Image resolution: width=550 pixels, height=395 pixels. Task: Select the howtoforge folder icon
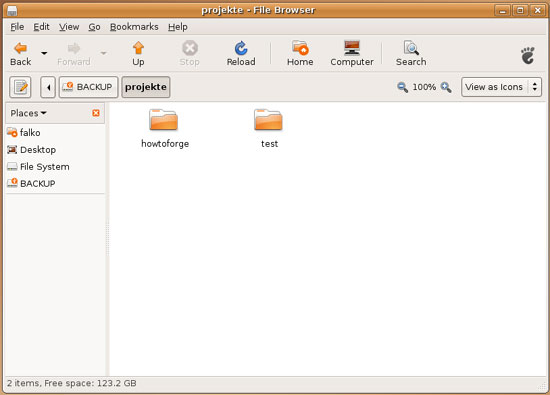[163, 120]
